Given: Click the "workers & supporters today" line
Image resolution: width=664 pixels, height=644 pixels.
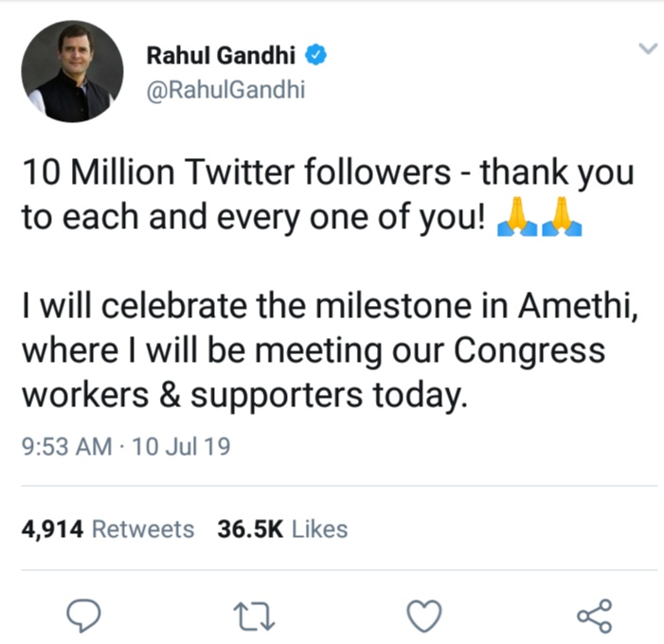Looking at the screenshot, I should pos(243,394).
